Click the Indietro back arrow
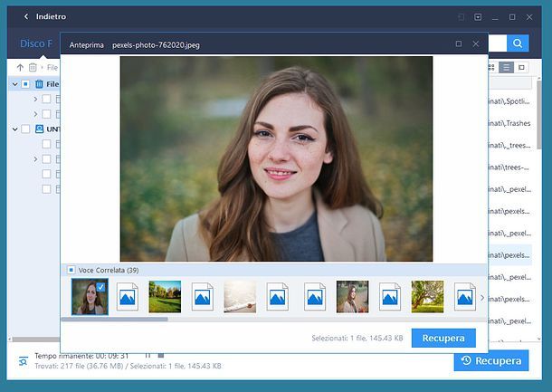This screenshot has width=552, height=392. pos(26,16)
